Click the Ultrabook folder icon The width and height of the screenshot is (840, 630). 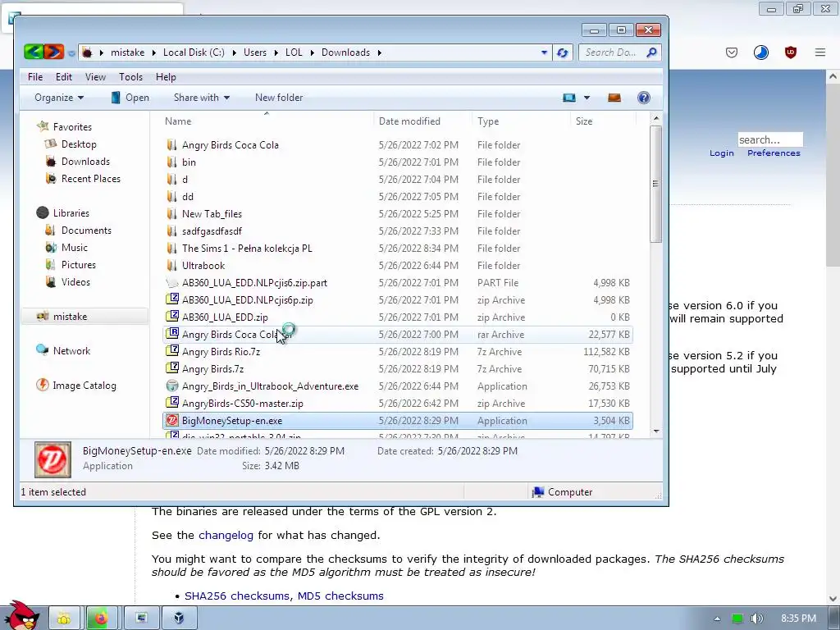(x=171, y=265)
